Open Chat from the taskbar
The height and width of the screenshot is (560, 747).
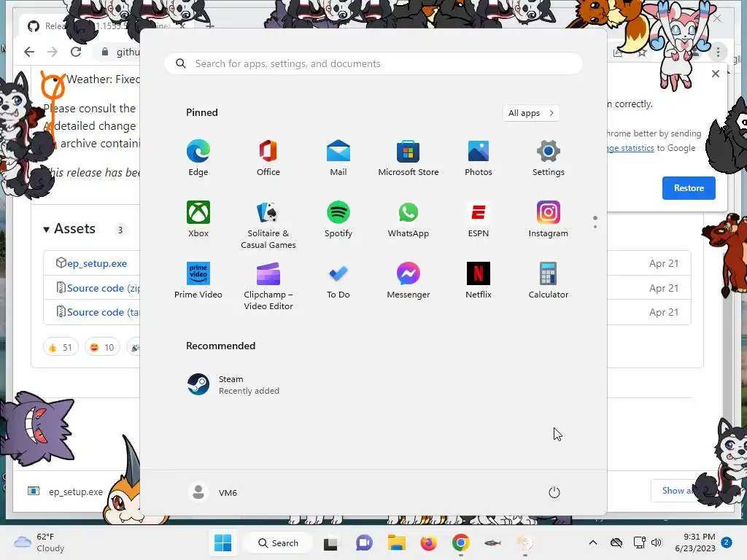pyautogui.click(x=365, y=542)
